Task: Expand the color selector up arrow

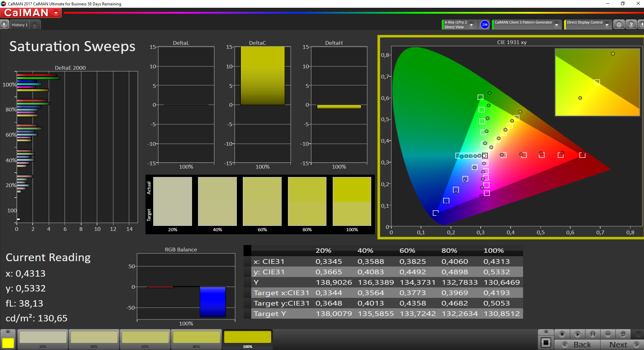Action: coord(8,332)
